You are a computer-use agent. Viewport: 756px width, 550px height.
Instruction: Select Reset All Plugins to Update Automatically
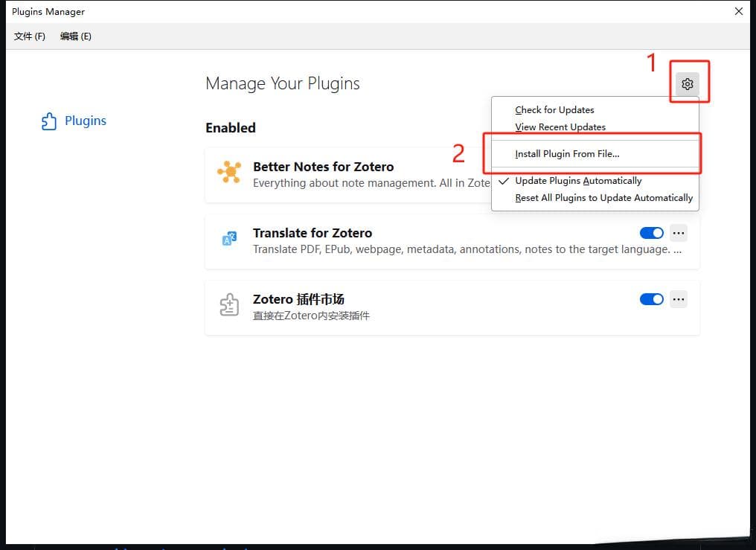coord(603,198)
